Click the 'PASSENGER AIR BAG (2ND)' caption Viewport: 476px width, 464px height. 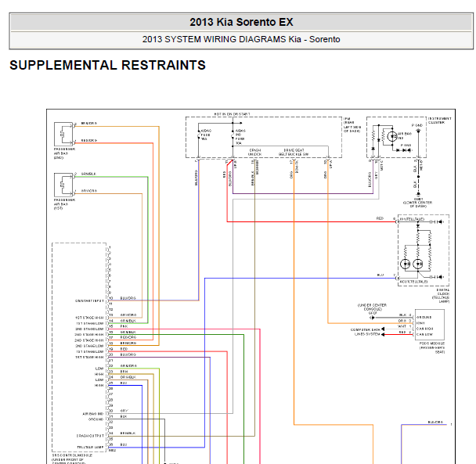click(x=64, y=153)
